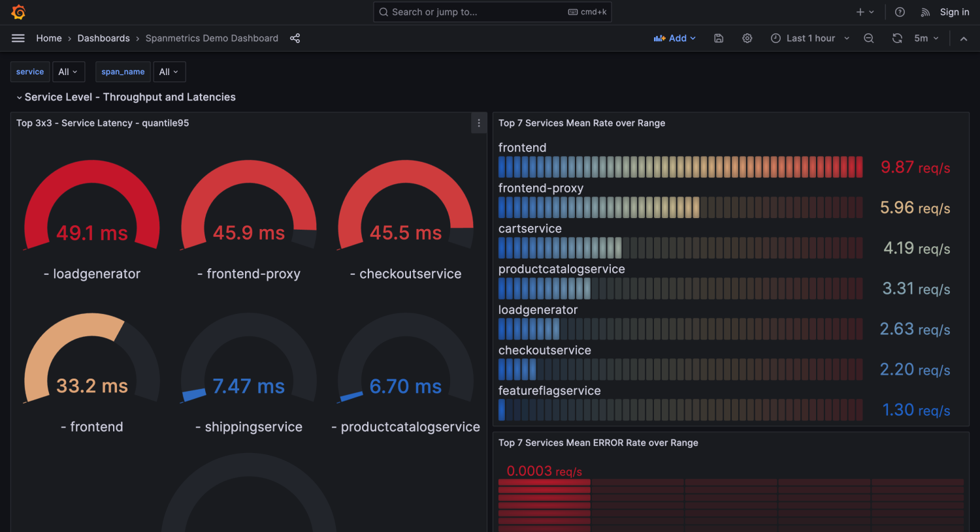Collapse the top toolbar chevron
Screen dimensions: 980x532
tap(964, 39)
